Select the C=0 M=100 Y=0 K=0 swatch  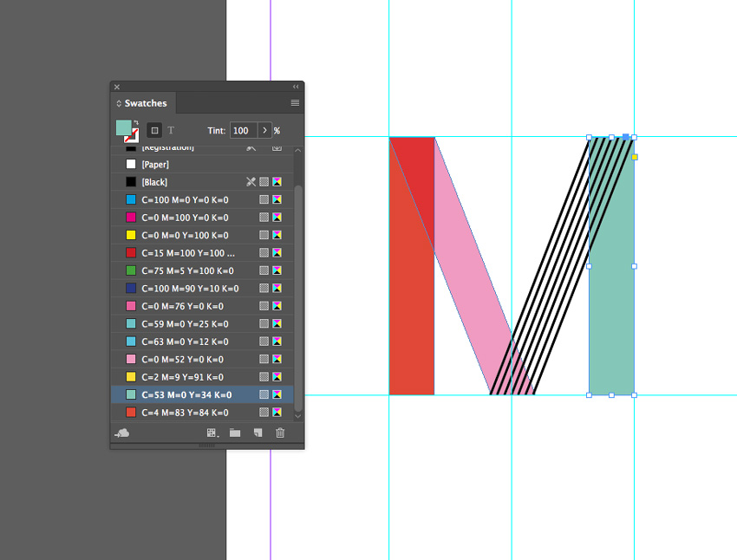coord(202,218)
